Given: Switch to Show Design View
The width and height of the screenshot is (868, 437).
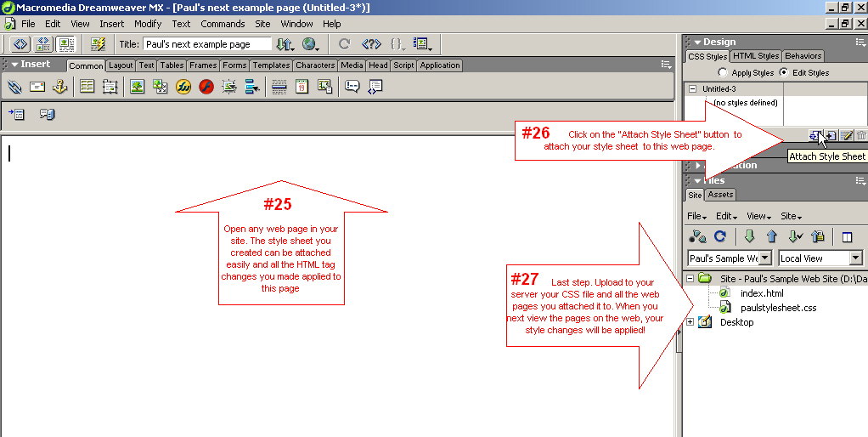Looking at the screenshot, I should point(66,43).
